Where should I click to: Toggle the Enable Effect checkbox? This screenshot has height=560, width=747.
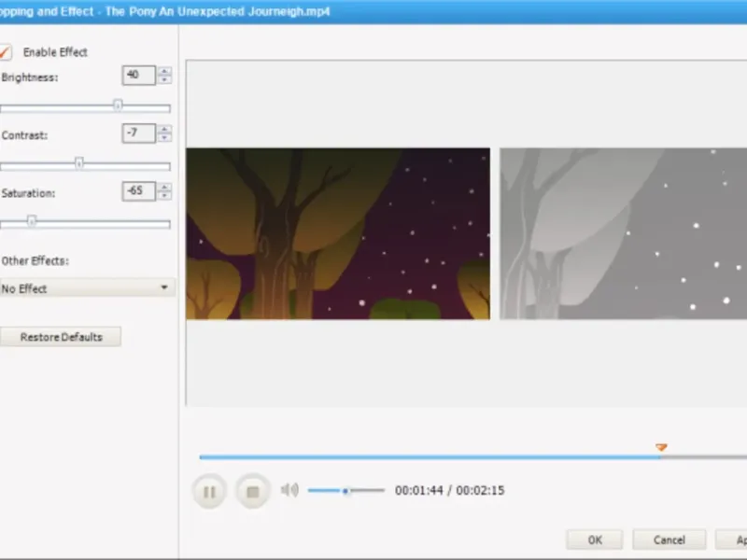coord(6,52)
